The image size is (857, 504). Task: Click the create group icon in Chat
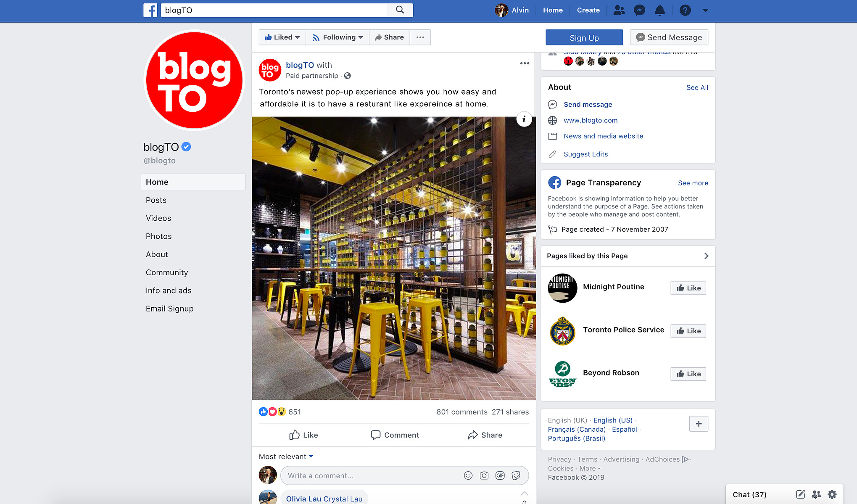point(816,494)
